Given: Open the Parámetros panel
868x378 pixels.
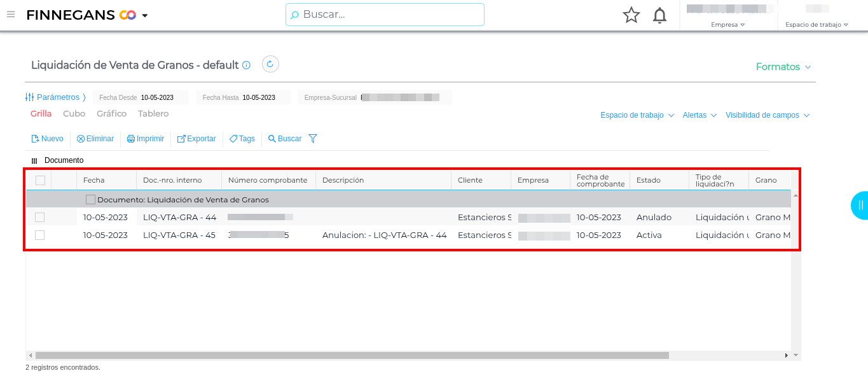Looking at the screenshot, I should tap(55, 97).
